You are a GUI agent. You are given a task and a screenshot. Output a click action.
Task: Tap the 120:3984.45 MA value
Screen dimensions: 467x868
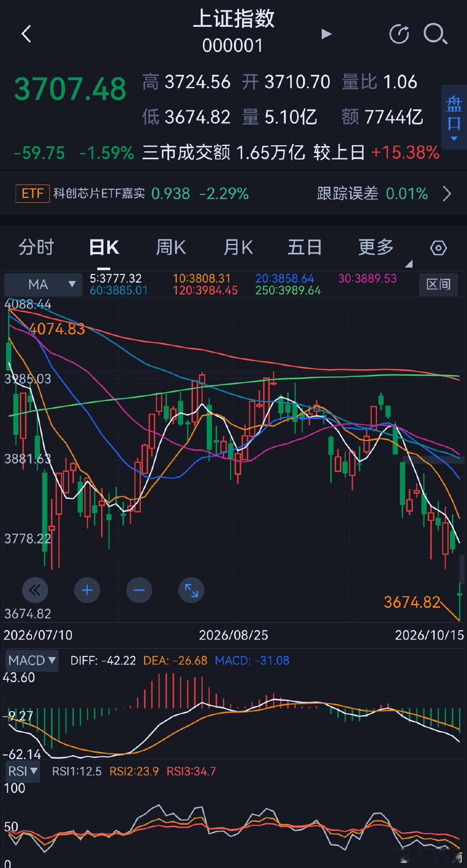click(205, 290)
